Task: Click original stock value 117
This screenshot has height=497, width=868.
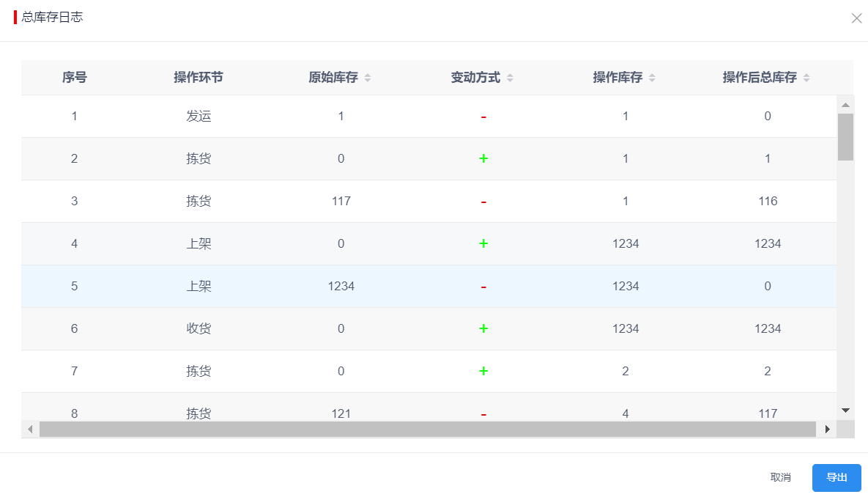Action: pyautogui.click(x=341, y=201)
